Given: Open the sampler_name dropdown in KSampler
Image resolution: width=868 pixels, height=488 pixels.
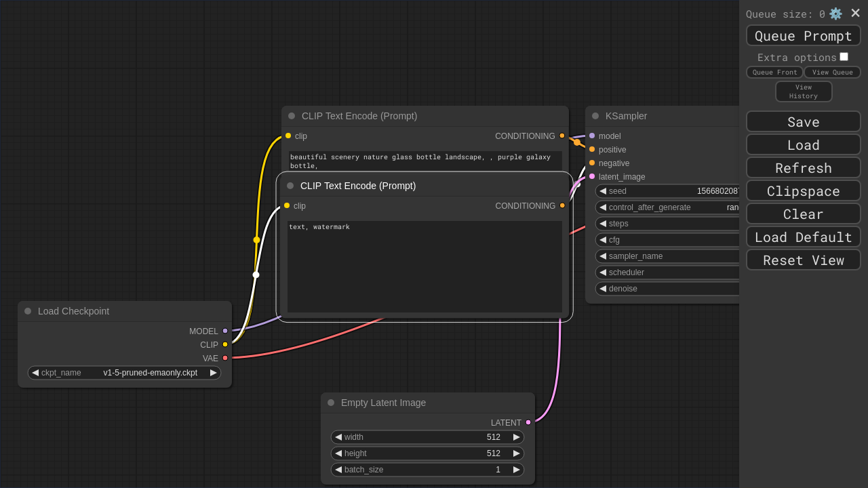Looking at the screenshot, I should (668, 256).
